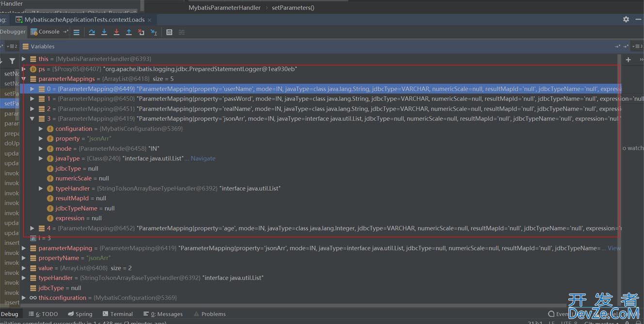Click the Trace Current Stream Chain icon

182,32
